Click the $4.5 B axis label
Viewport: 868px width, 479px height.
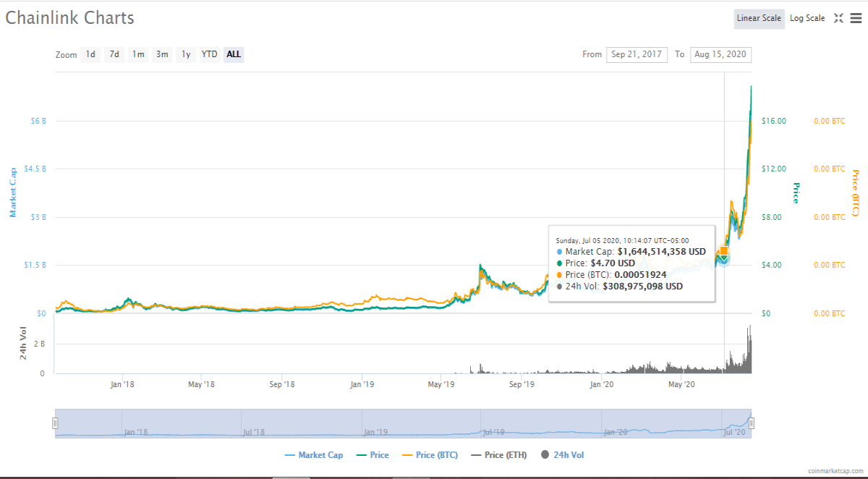tap(35, 169)
